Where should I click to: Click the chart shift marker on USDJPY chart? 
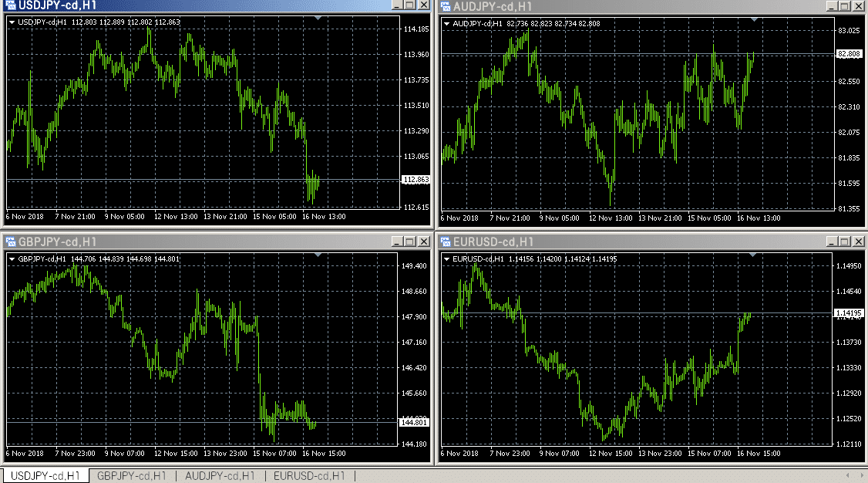(x=318, y=19)
